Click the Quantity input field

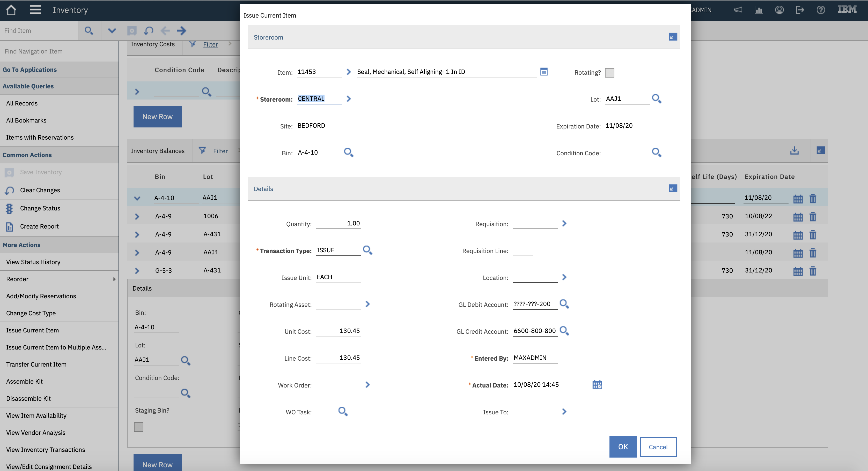pos(338,224)
